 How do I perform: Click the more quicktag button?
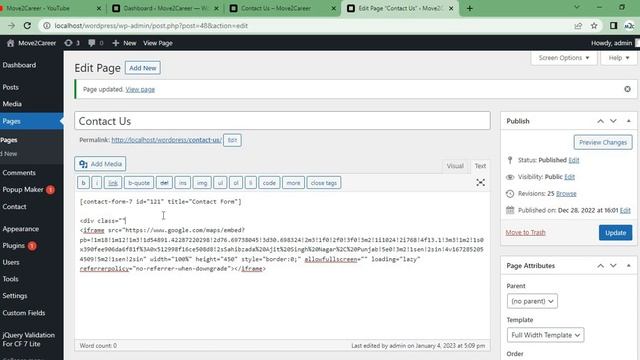tap(293, 183)
